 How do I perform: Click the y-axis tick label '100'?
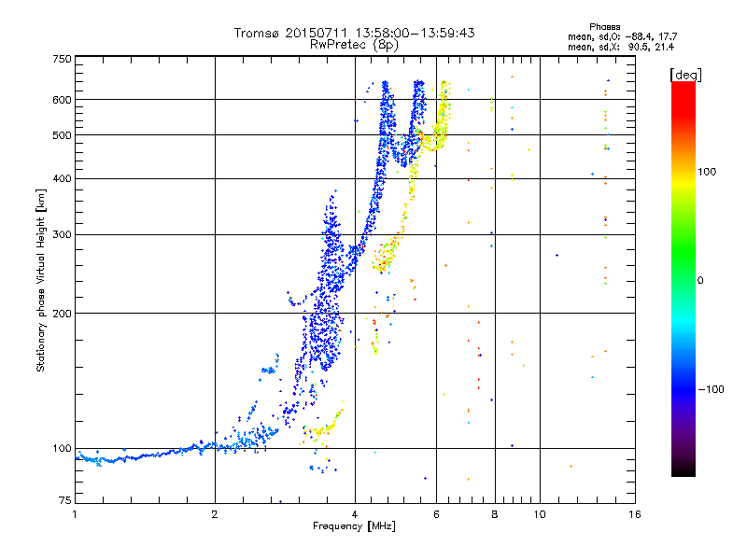pyautogui.click(x=62, y=449)
